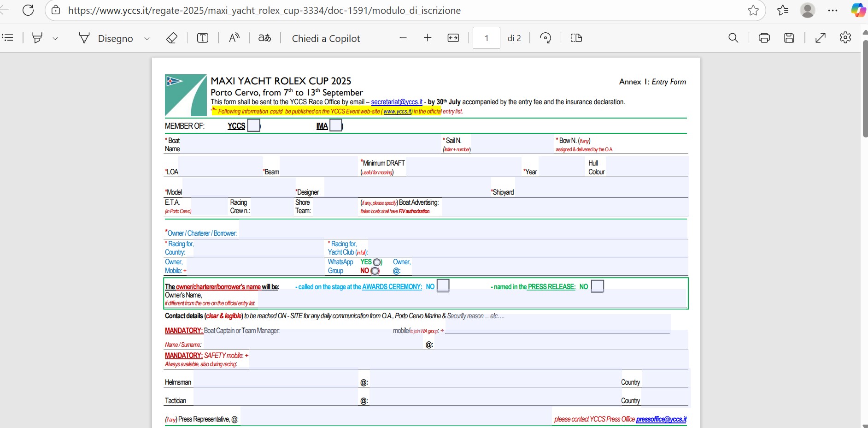Open the browser settings and more menu
This screenshot has width=868, height=428.
[833, 10]
